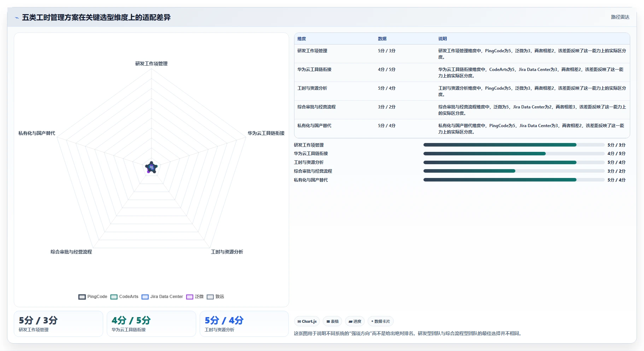644x351 pixels.
Task: Click the 维度 column header
Action: tap(301, 39)
